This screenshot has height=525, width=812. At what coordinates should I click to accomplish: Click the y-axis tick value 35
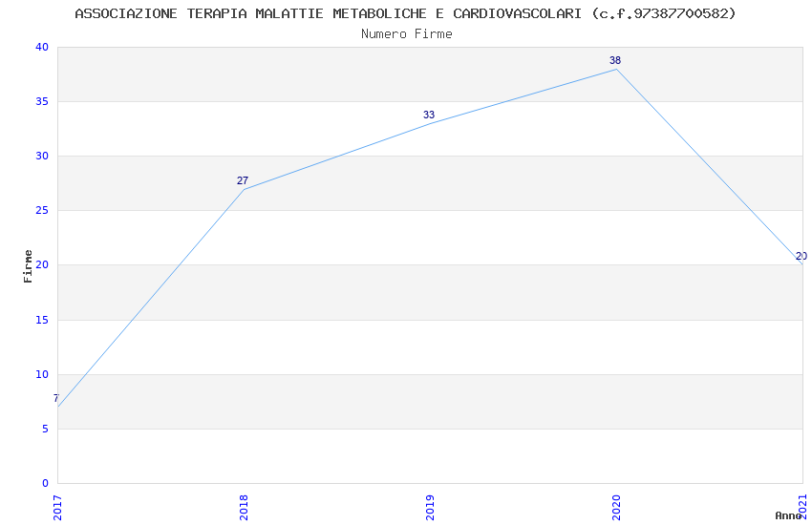[42, 101]
